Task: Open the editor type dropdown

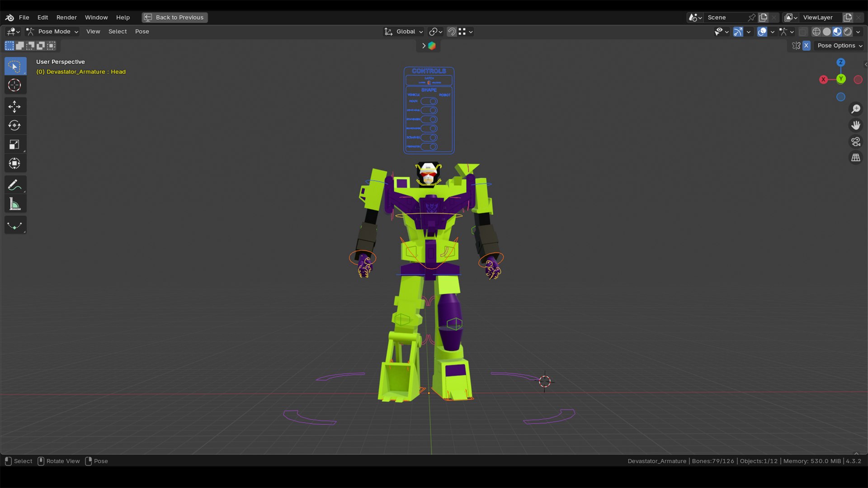Action: click(13, 32)
